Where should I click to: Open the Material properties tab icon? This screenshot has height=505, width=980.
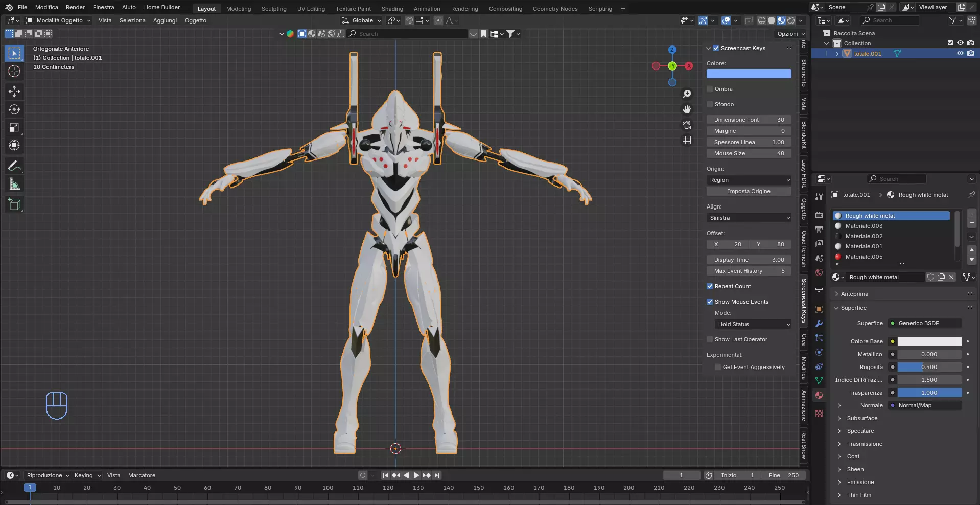pyautogui.click(x=819, y=395)
